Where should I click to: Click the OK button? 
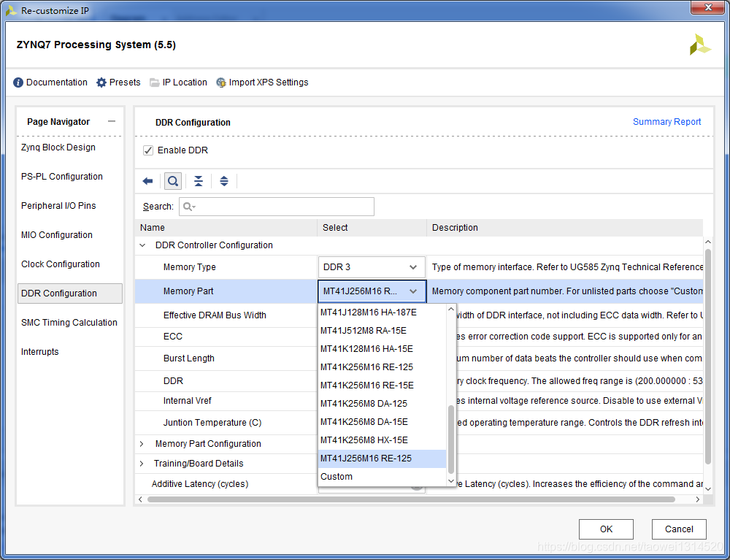click(606, 529)
